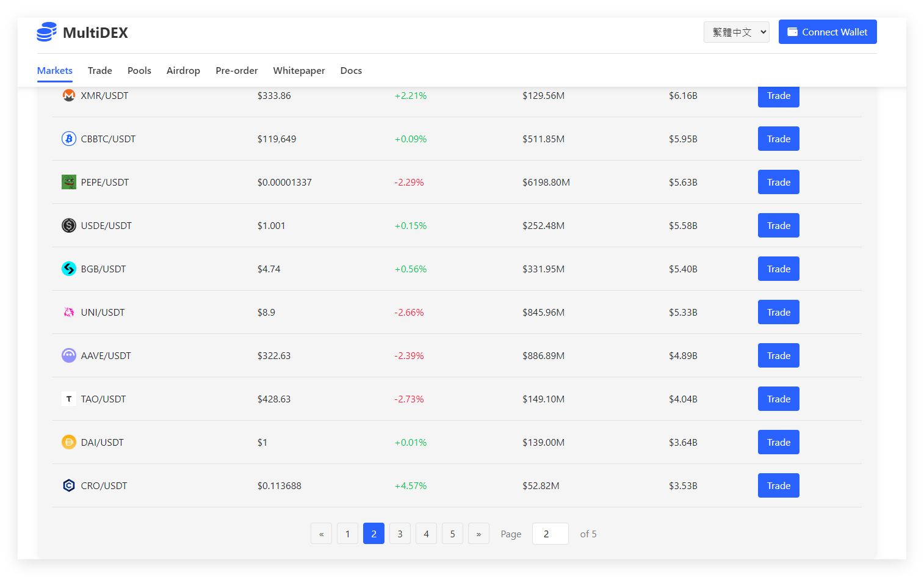Click the AAVE ghost icon

pyautogui.click(x=69, y=355)
